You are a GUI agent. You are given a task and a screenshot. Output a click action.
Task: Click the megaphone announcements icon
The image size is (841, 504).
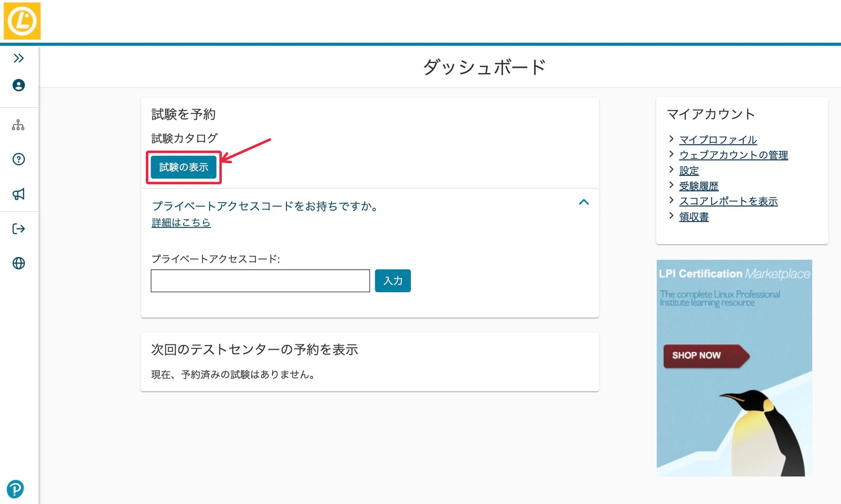(19, 194)
